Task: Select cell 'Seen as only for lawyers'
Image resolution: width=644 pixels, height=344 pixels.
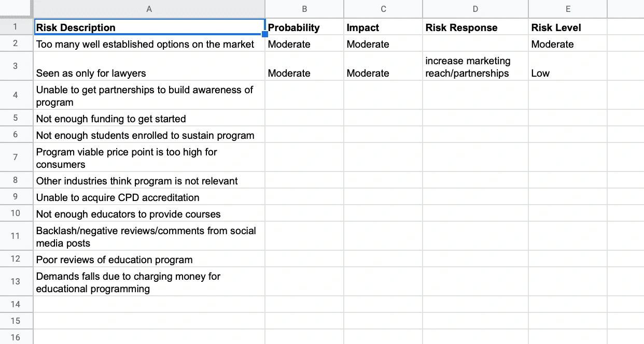Action: pyautogui.click(x=149, y=66)
